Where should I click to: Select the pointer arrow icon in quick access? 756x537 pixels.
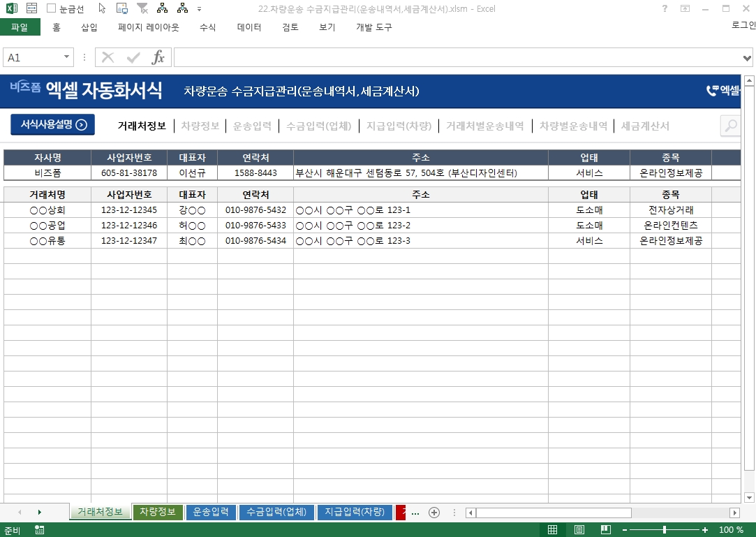point(102,8)
